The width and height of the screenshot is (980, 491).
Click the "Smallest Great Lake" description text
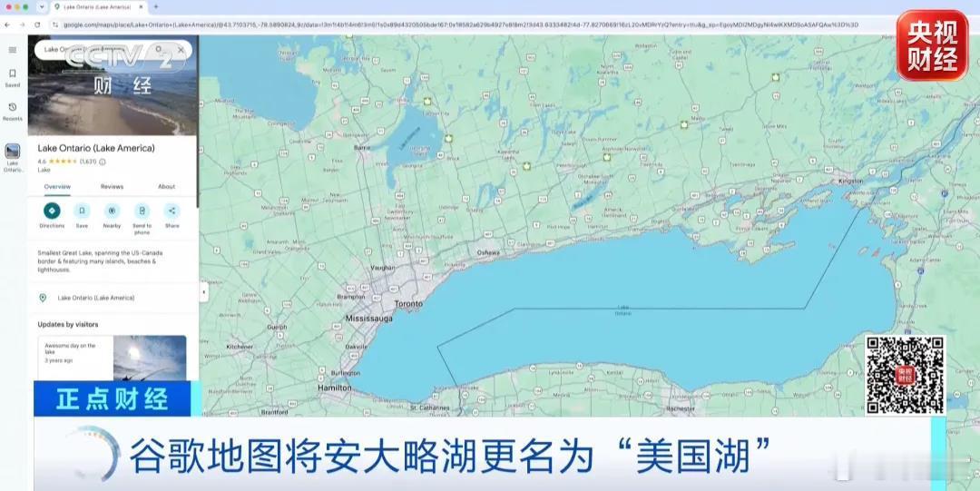101,261
